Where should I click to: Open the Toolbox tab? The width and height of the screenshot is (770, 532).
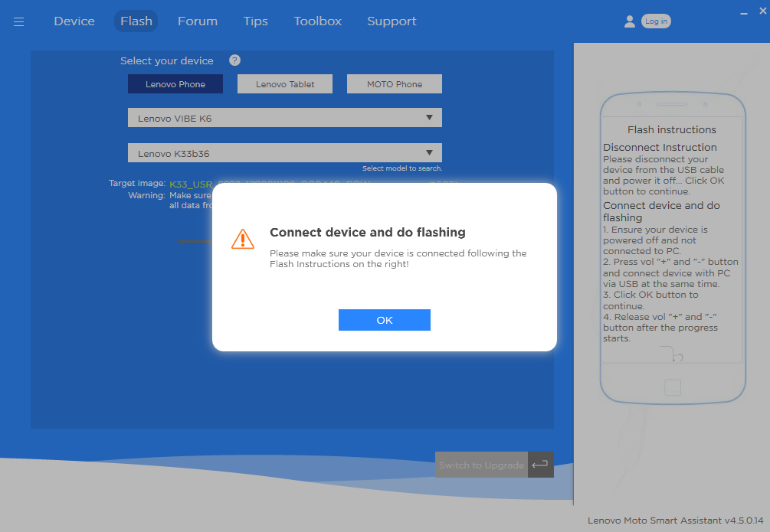[317, 21]
